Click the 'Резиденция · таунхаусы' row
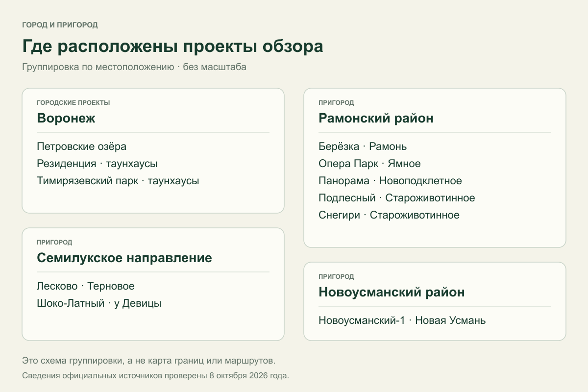The width and height of the screenshot is (588, 392). [x=97, y=164]
